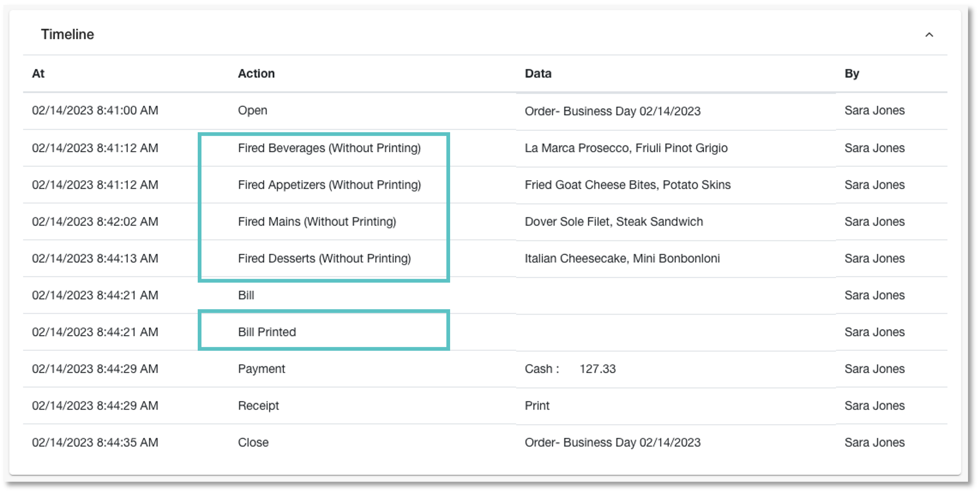Viewport: 980px width, 494px height.
Task: Click Cash 127.33 payment data
Action: (570, 369)
